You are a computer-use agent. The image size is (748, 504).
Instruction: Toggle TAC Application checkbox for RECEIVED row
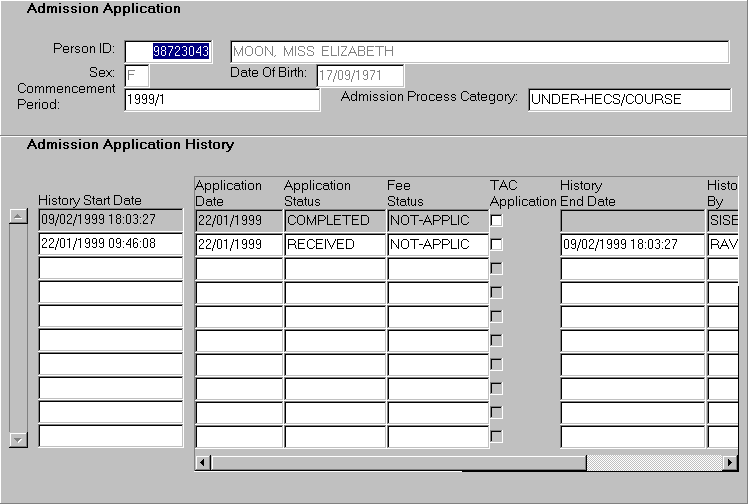496,244
